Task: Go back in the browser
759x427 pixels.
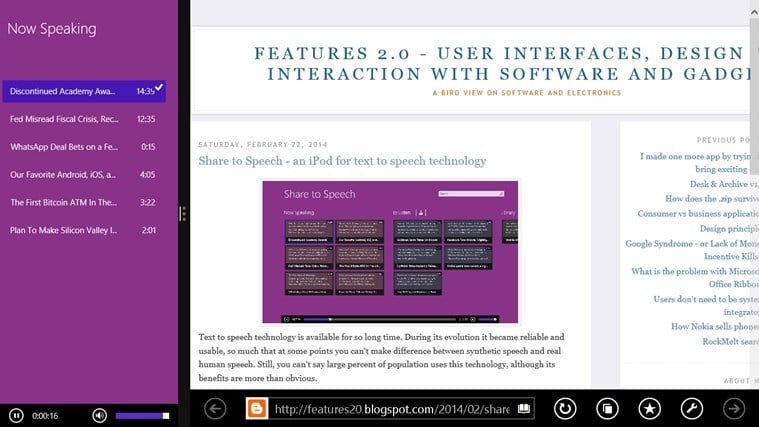Action: coord(215,409)
